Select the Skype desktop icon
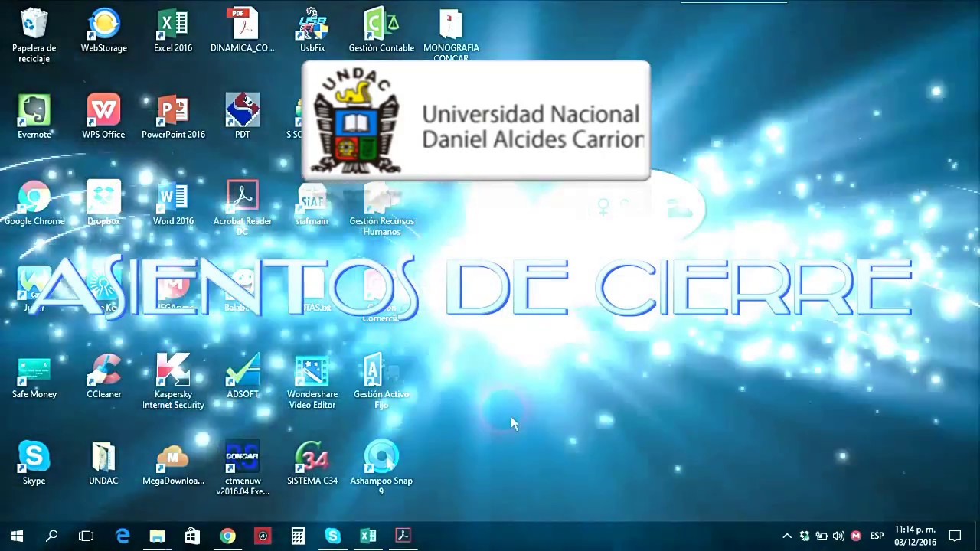This screenshot has height=551, width=980. click(34, 463)
